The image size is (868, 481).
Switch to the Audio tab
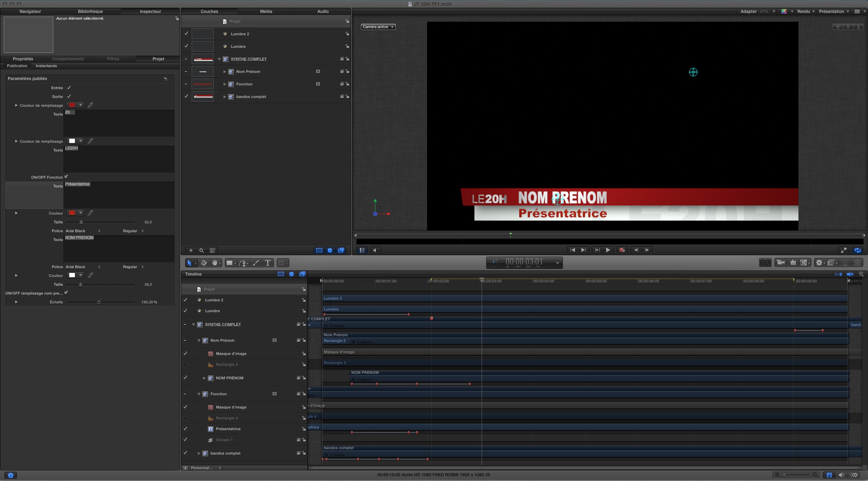323,11
